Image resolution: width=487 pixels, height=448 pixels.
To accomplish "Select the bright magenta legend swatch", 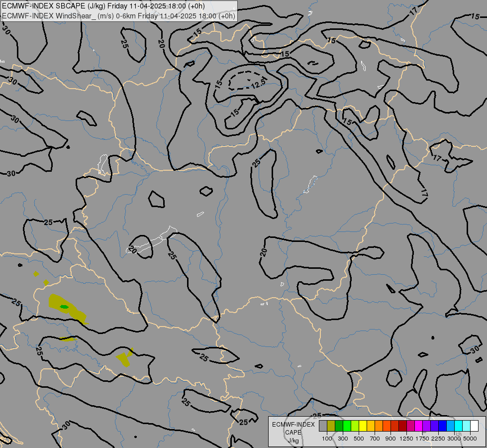I will [418, 426].
